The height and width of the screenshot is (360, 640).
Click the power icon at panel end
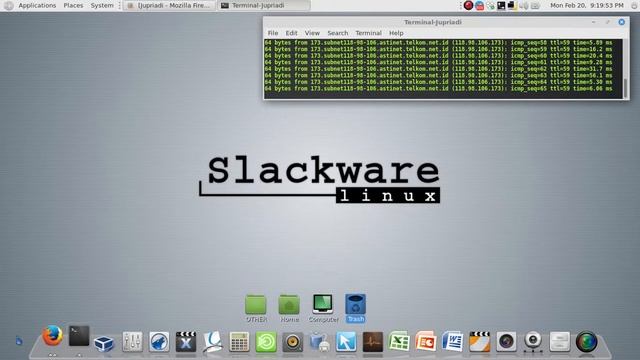tap(635, 6)
